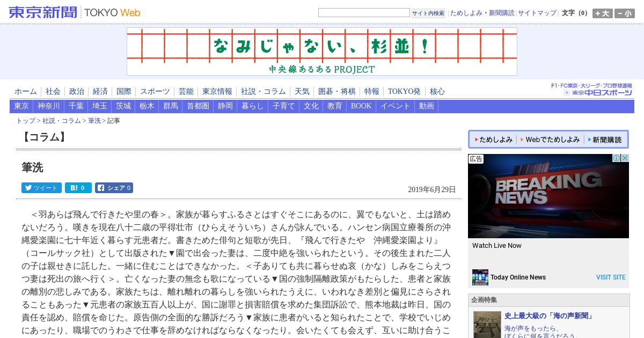Screen dimensions: 644x338
Task: Click the Today Online News ad icon
Action: [x=480, y=277]
